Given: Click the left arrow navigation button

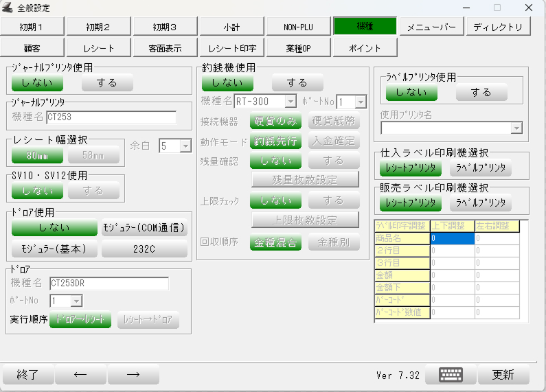Looking at the screenshot, I should 80,375.
